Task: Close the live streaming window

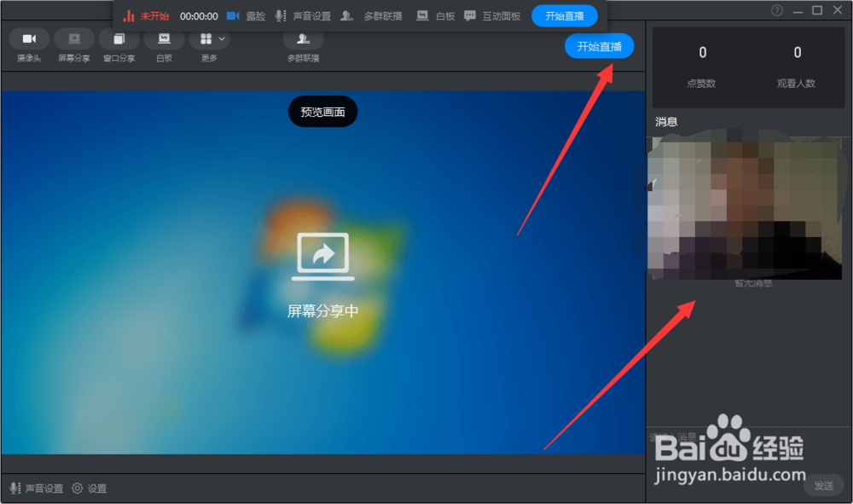Action: tap(838, 10)
